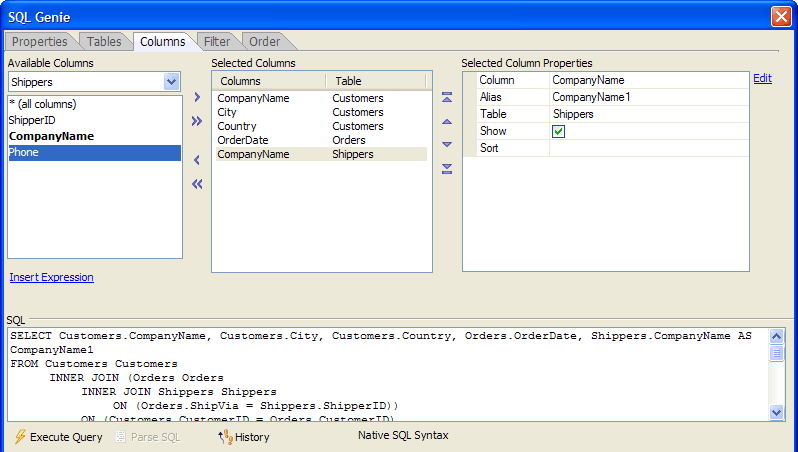Open the Filter tab
798x452 pixels.
[x=217, y=42]
